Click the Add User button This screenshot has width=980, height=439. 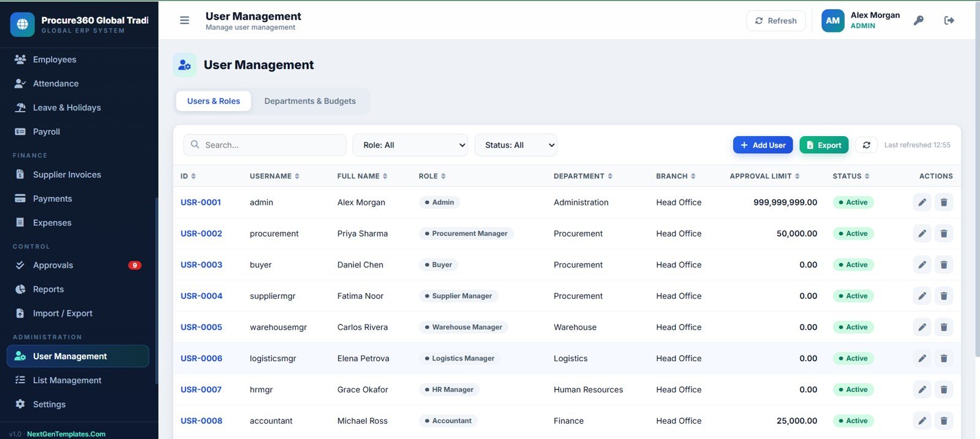click(x=763, y=145)
